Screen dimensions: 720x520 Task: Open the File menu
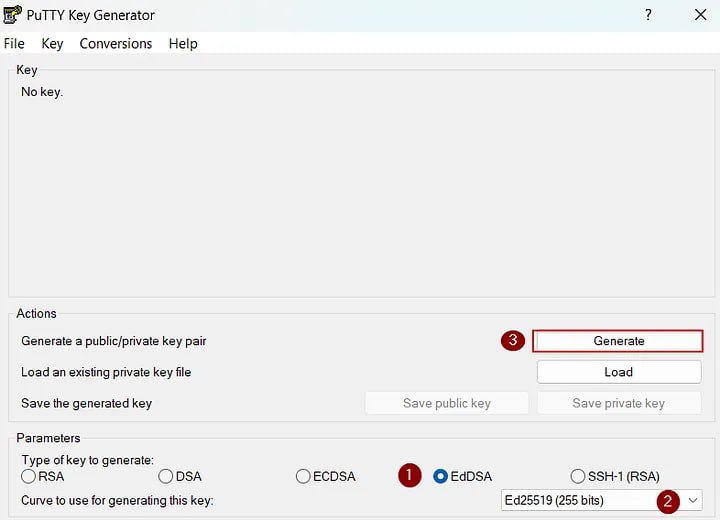(14, 44)
